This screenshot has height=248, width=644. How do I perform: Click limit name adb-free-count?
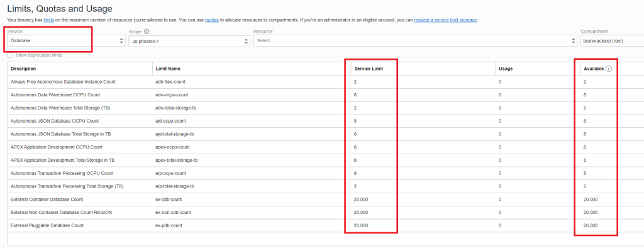pyautogui.click(x=171, y=82)
